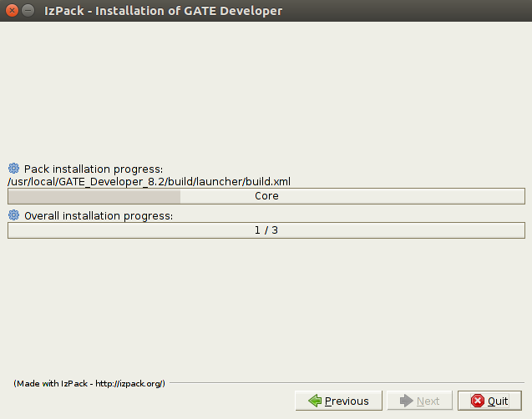Close the IzPack installer window
Image resolution: width=532 pixels, height=419 pixels.
tap(12, 11)
